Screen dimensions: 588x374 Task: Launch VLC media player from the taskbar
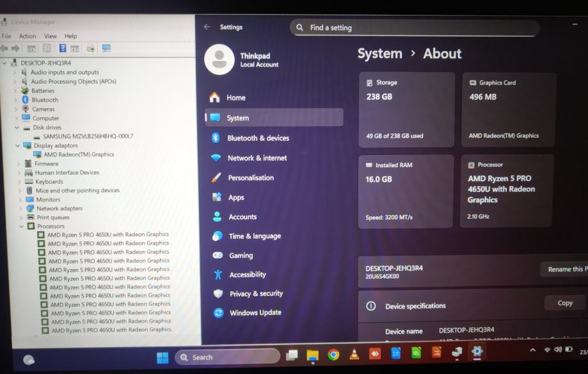point(354,354)
